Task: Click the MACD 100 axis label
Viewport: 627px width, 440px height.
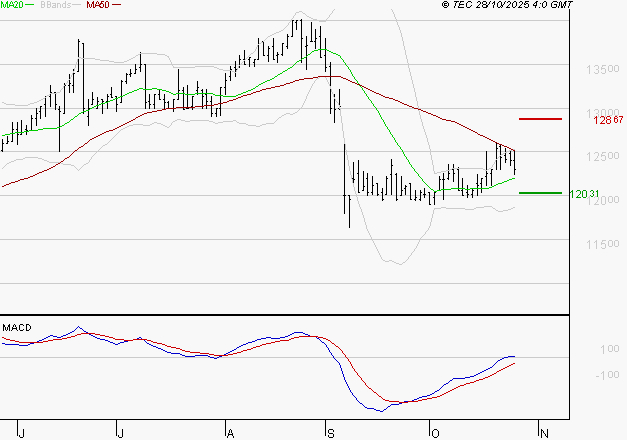Action: pos(610,349)
